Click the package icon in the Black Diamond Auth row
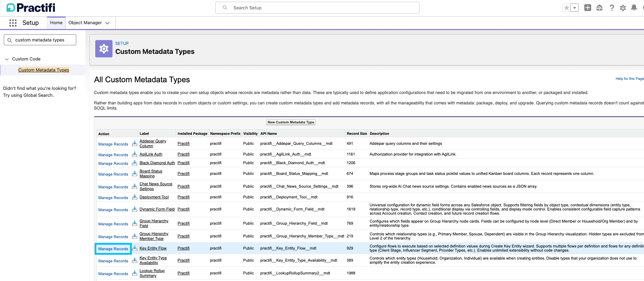This screenshot has width=644, height=281. click(x=135, y=163)
